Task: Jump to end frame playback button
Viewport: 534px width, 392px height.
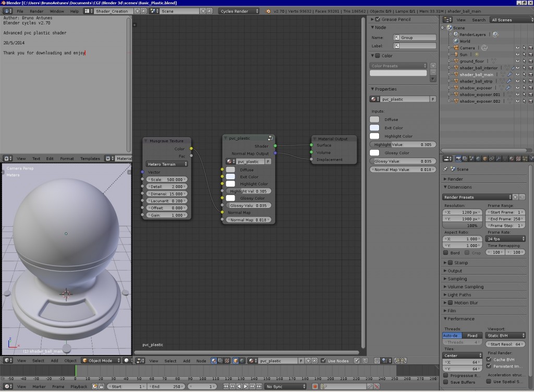Action: 259,386
